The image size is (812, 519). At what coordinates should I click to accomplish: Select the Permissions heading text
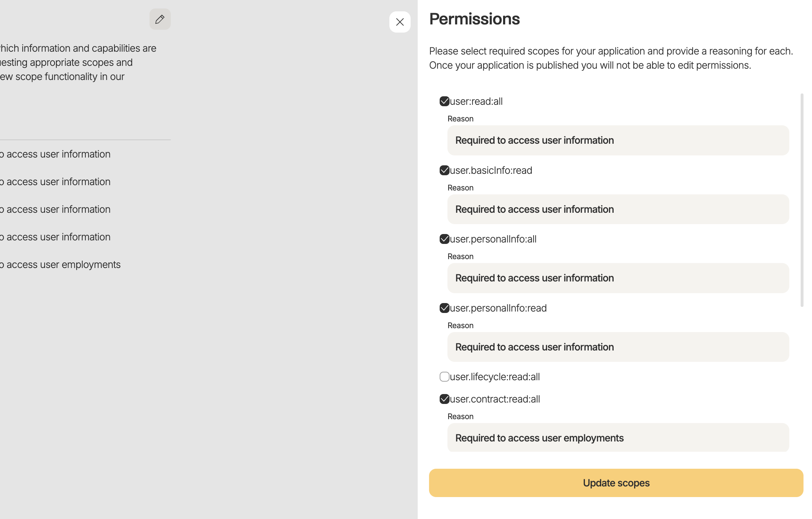click(475, 18)
